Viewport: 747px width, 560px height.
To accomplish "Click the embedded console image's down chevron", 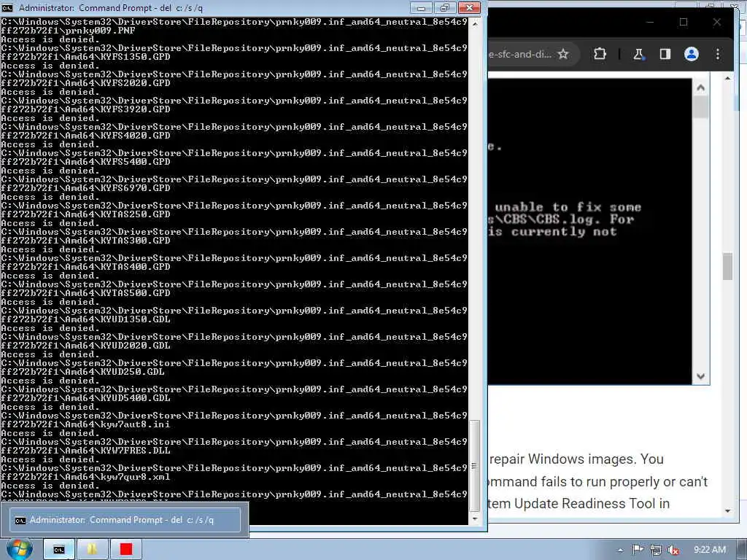I will coord(700,376).
